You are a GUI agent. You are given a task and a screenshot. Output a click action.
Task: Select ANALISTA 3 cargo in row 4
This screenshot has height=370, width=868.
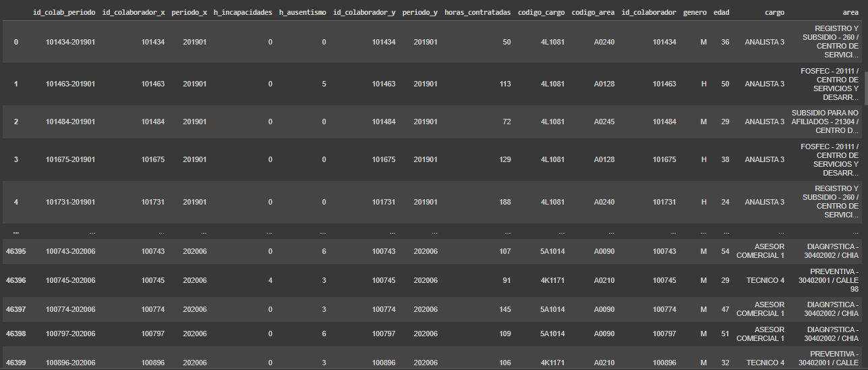tap(765, 202)
